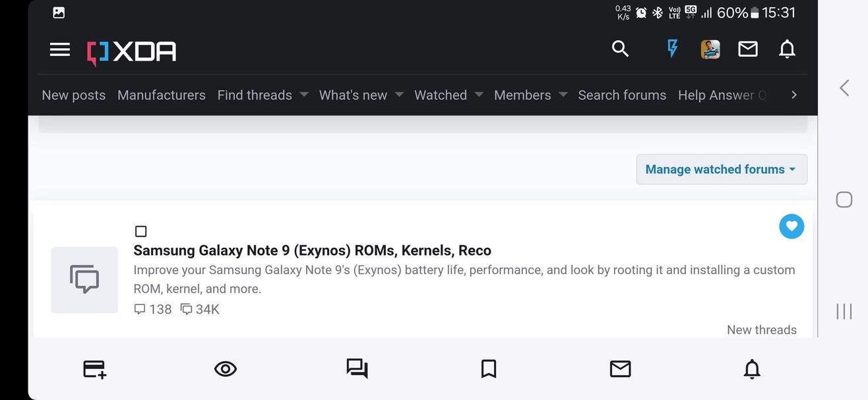Screen dimensions: 868x400
Task: Tap the 34K messages count
Action: pos(200,309)
